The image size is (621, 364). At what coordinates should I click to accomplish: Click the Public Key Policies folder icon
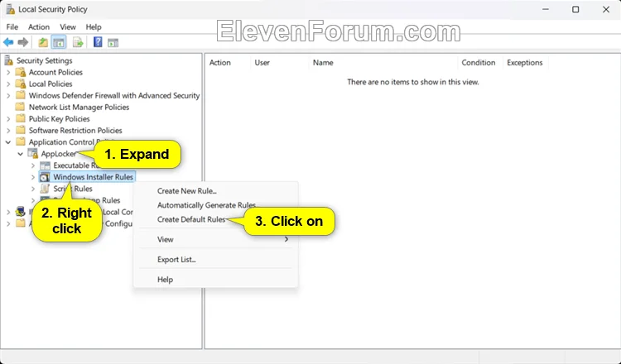coord(20,118)
